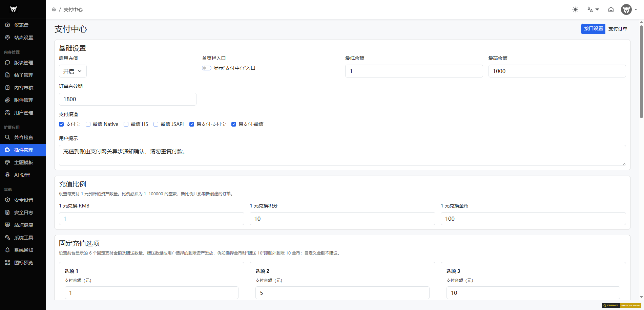Enable 微信 Native payment channel
The image size is (644, 310).
[88, 124]
